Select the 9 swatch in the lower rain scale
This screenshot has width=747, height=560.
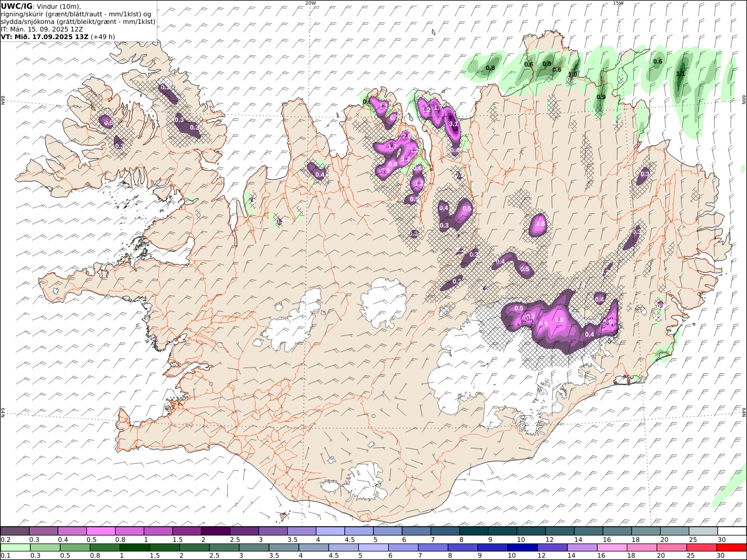[x=493, y=547]
